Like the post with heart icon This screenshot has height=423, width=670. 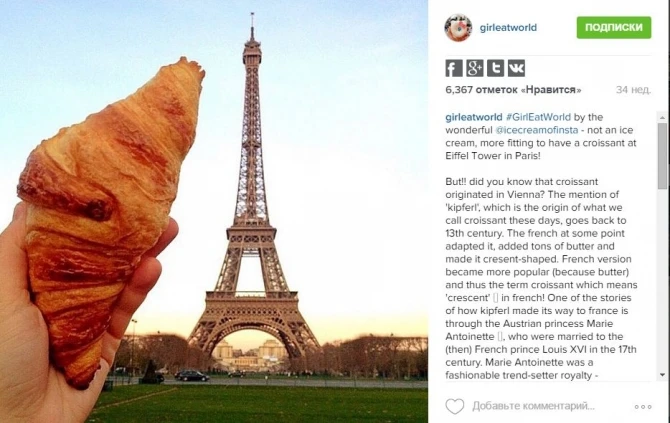click(455, 406)
